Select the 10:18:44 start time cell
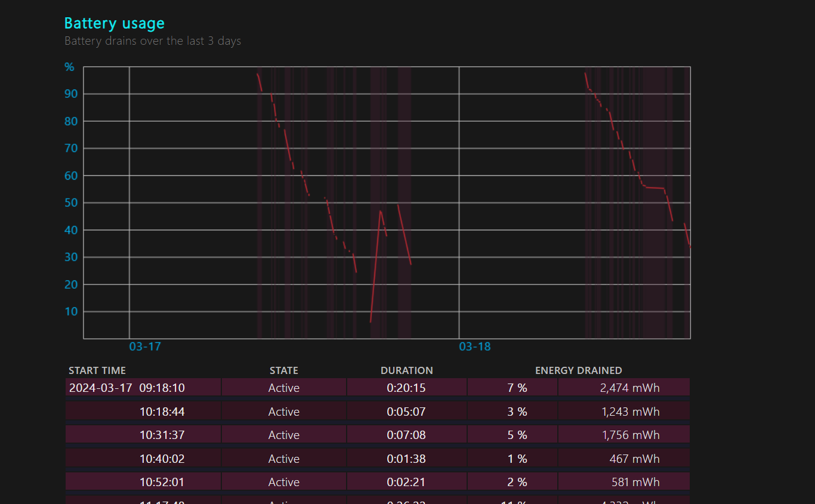Viewport: 815px width, 504px height. tap(143, 411)
